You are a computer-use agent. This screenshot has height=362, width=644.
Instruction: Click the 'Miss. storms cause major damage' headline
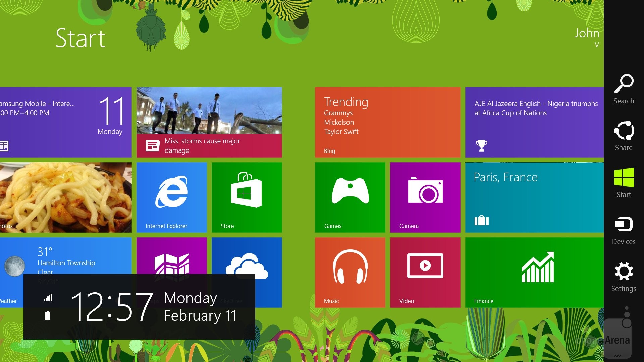202,146
